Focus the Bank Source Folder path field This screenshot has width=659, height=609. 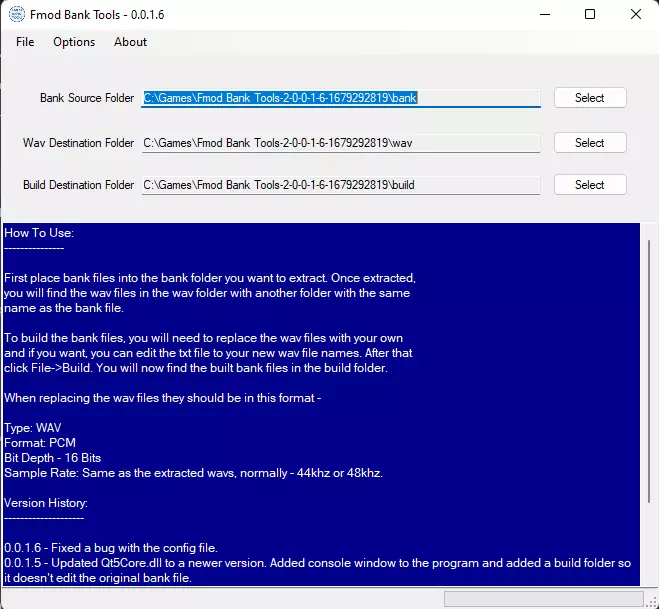(x=341, y=98)
